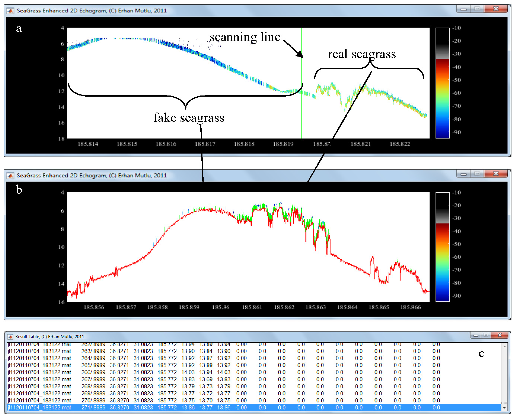Viewport: 517px width, 420px height.
Task: Maximize the echogram window labeled b
Action: (x=477, y=174)
